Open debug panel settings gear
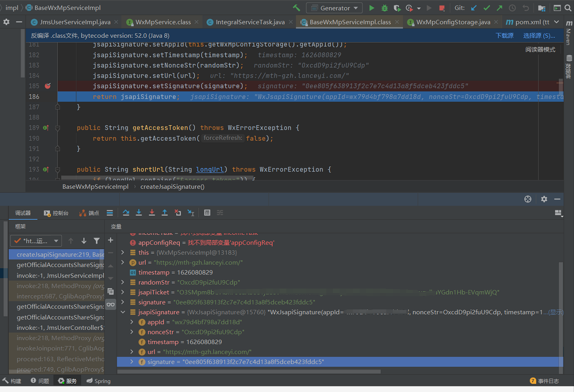 (x=544, y=199)
